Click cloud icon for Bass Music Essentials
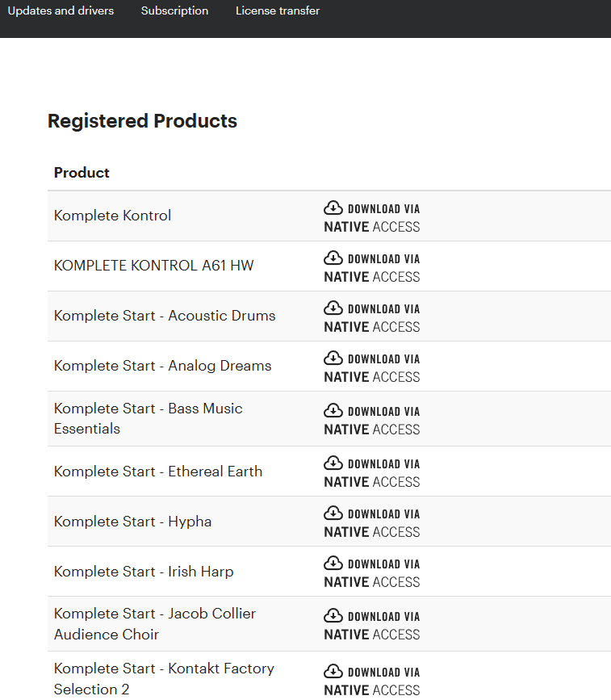Image resolution: width=611 pixels, height=700 pixels. coord(333,411)
